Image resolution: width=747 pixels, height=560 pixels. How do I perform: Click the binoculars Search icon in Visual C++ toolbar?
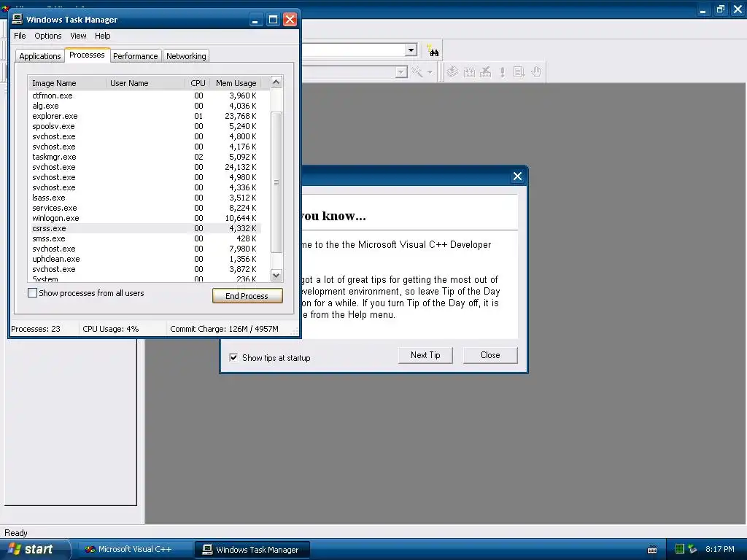click(433, 51)
